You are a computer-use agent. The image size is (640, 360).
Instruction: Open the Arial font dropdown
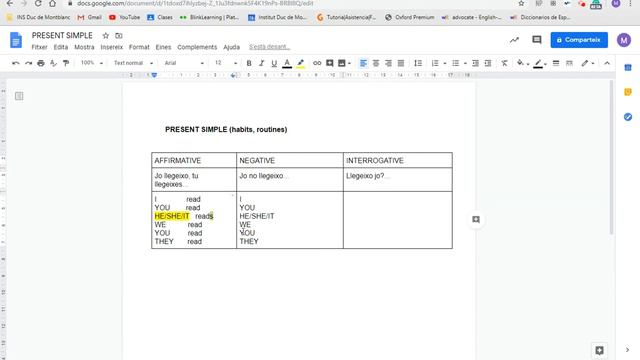184,63
